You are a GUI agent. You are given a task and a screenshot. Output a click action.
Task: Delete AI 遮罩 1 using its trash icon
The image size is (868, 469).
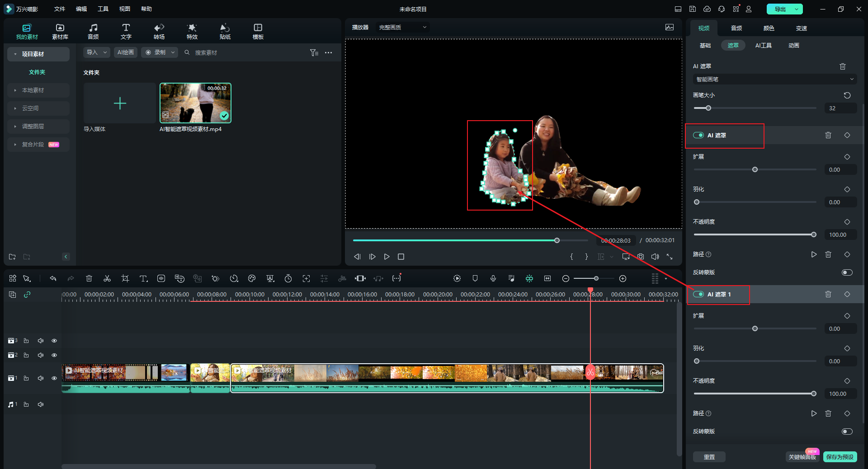tap(828, 294)
